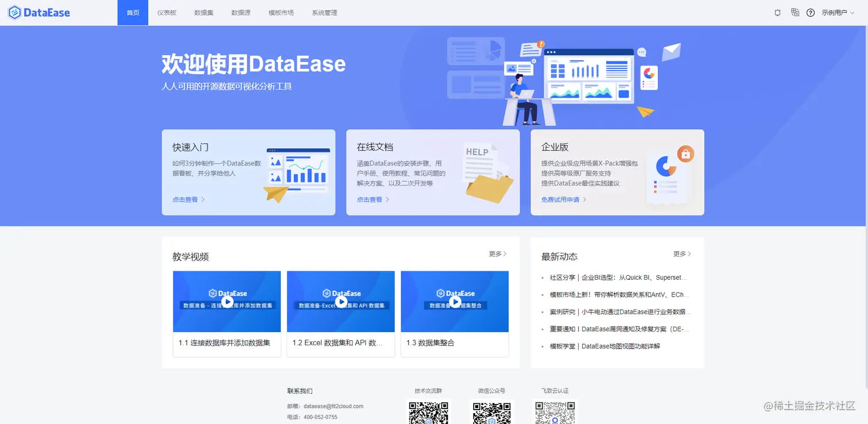Open the 快速入门 chart illustration
The width and height of the screenshot is (868, 424).
pyautogui.click(x=297, y=175)
